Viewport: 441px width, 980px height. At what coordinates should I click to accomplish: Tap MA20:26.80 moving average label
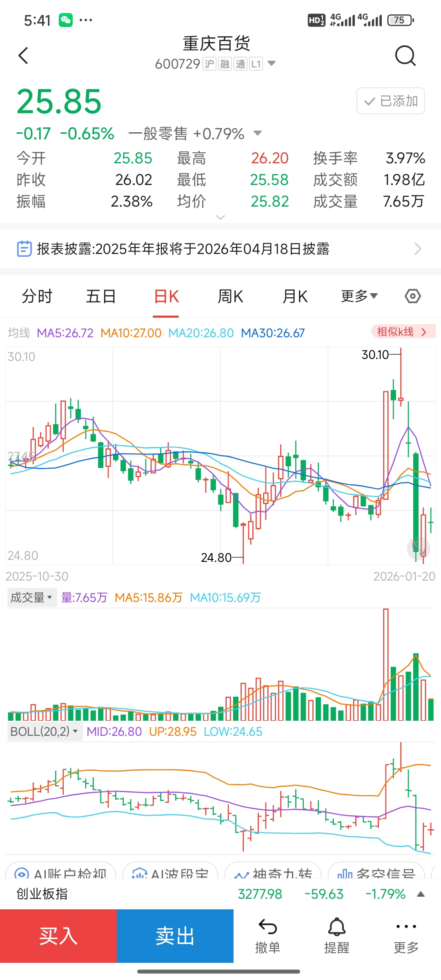click(201, 333)
